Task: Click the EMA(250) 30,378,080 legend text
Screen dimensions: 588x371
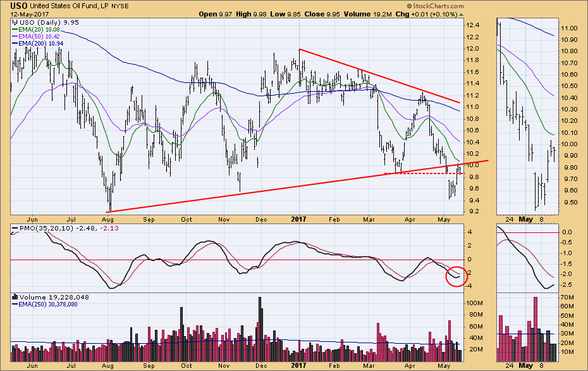Action: click(x=48, y=304)
